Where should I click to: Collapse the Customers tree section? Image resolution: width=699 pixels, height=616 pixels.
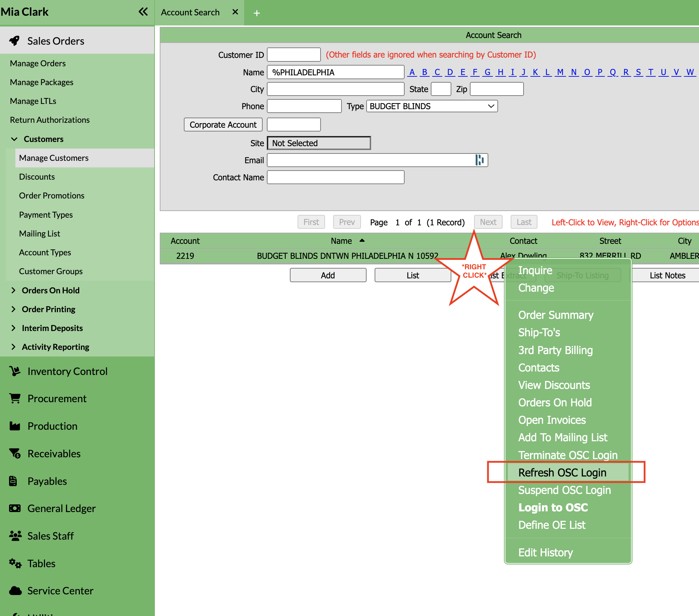[14, 139]
